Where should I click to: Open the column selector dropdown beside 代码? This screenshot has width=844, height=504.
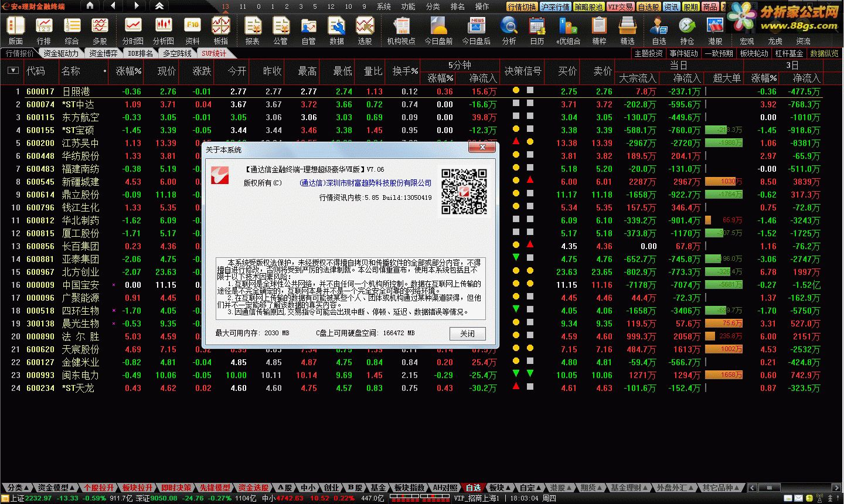click(13, 71)
